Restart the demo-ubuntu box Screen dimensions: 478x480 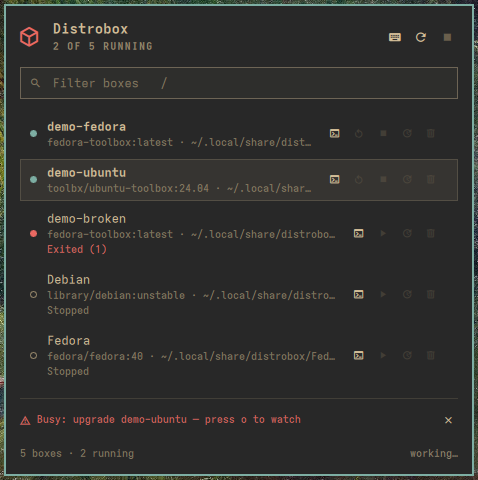[x=359, y=179]
